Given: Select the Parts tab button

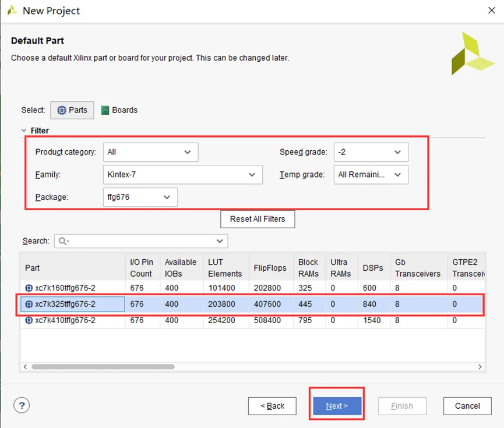Looking at the screenshot, I should pos(72,110).
